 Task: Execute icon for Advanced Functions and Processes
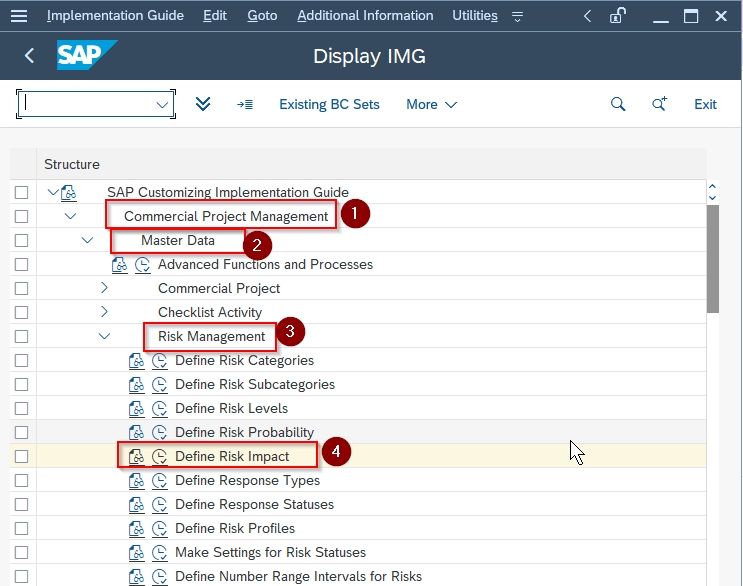pyautogui.click(x=143, y=265)
